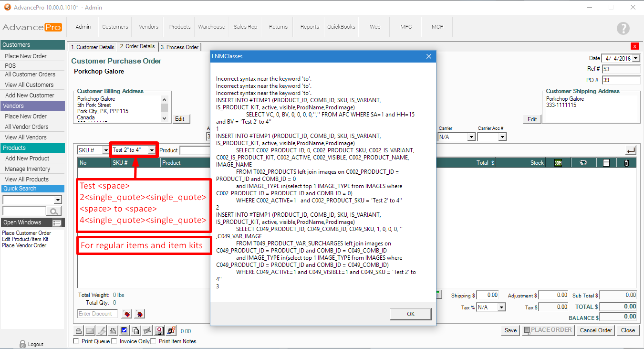This screenshot has width=644, height=349.
Task: Open the Carrier dropdown showing N/A
Action: coord(471,137)
